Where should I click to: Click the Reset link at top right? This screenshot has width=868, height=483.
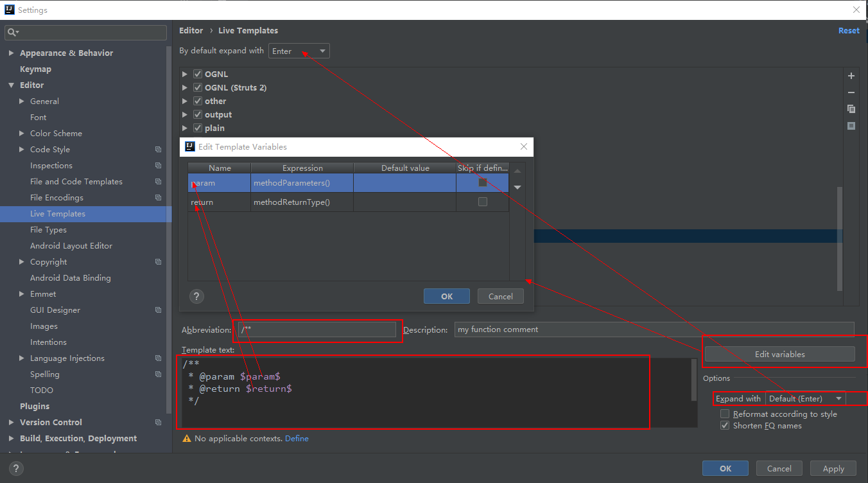point(849,30)
